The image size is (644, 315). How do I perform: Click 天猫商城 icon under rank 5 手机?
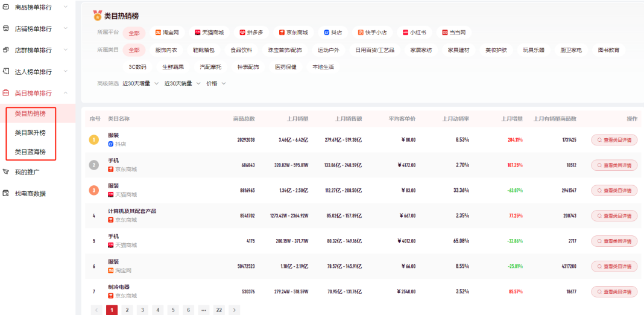(x=110, y=245)
